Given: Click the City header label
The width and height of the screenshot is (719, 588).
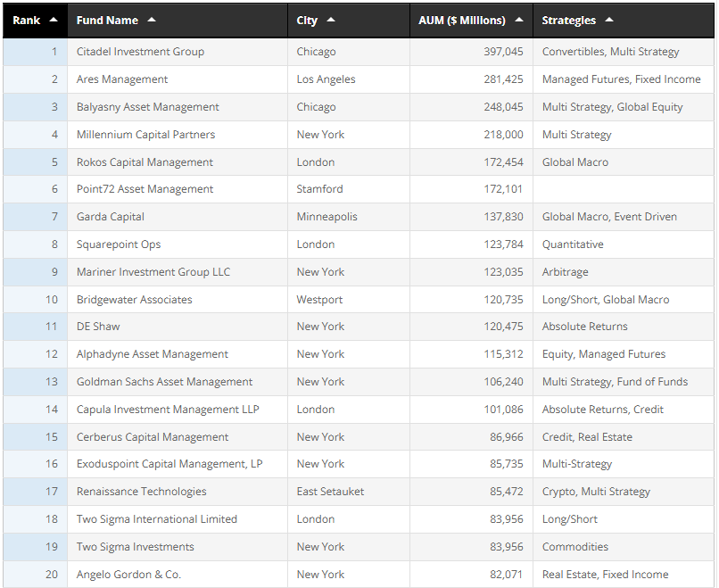Looking at the screenshot, I should (307, 21).
